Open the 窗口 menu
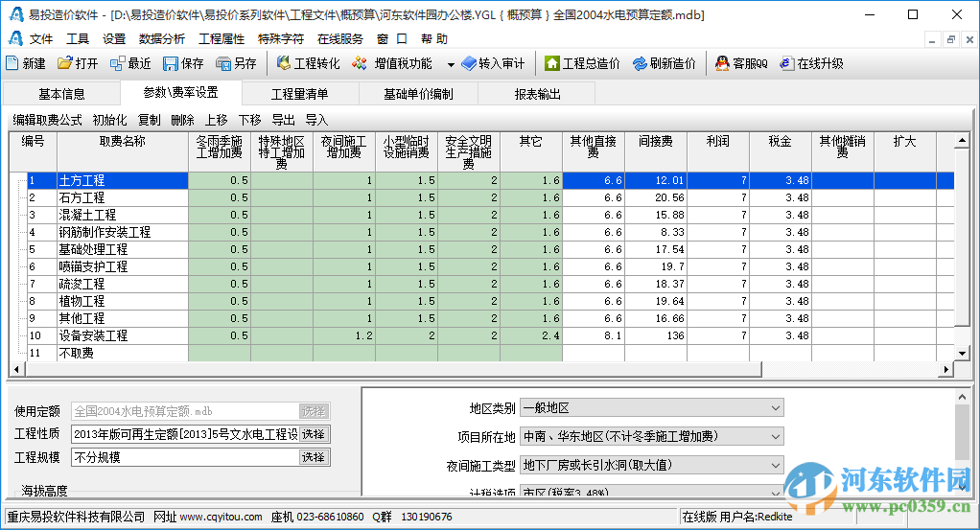Image resolution: width=980 pixels, height=530 pixels. point(392,38)
